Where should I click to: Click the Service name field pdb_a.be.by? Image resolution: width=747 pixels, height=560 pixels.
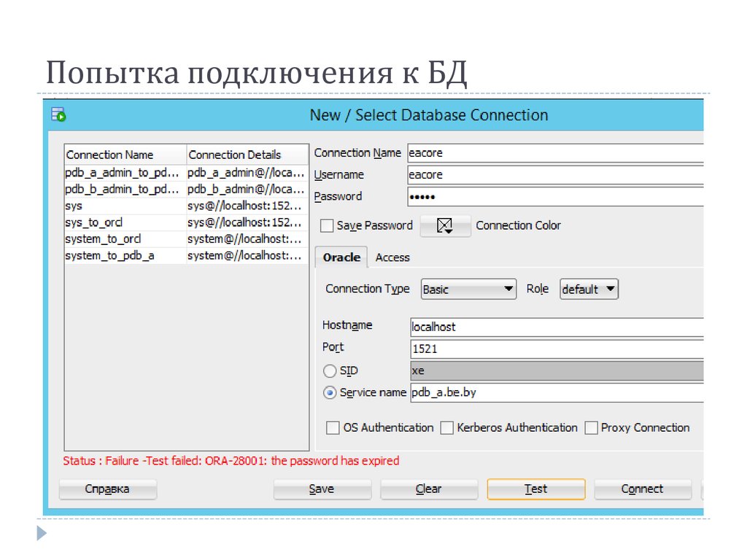[557, 393]
